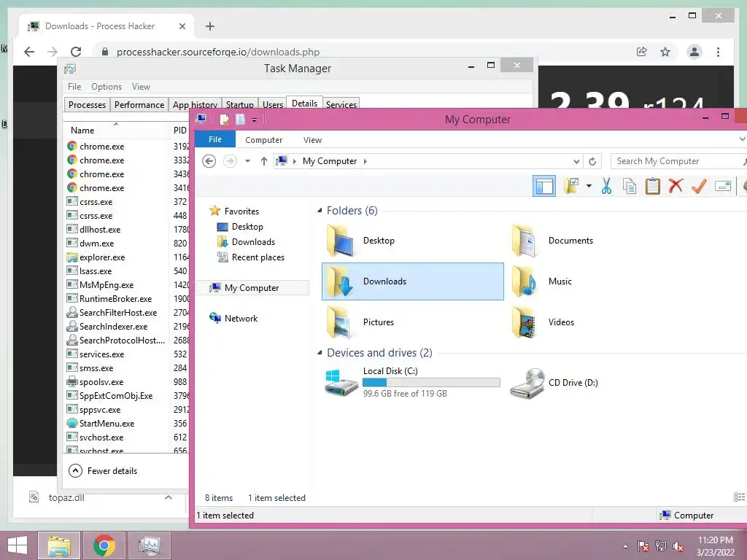Collapse the Folders (6) group
This screenshot has width=747, height=560.
click(320, 211)
